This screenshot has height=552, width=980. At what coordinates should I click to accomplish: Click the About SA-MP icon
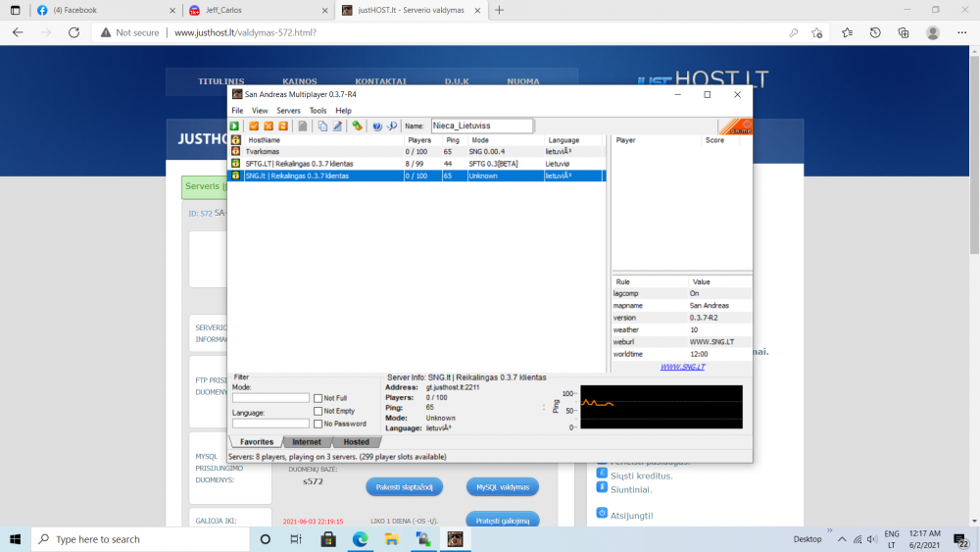tap(392, 125)
